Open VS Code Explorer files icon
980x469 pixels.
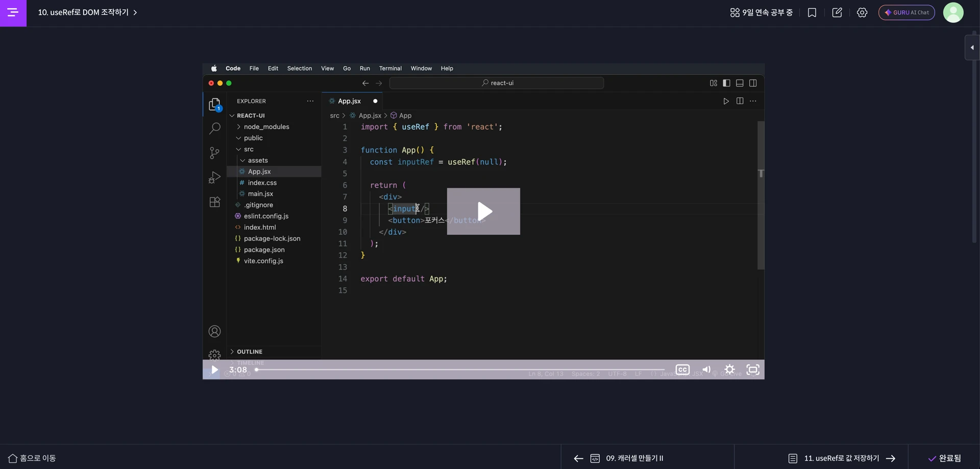point(215,105)
